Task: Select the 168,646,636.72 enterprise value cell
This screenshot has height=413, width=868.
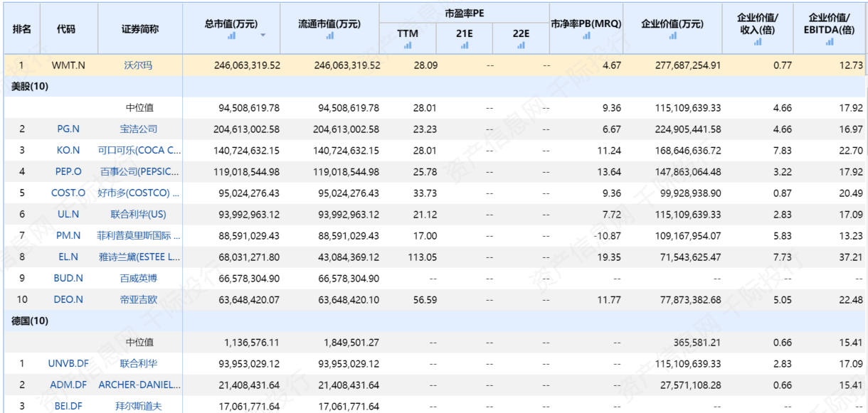Action: pyautogui.click(x=687, y=151)
